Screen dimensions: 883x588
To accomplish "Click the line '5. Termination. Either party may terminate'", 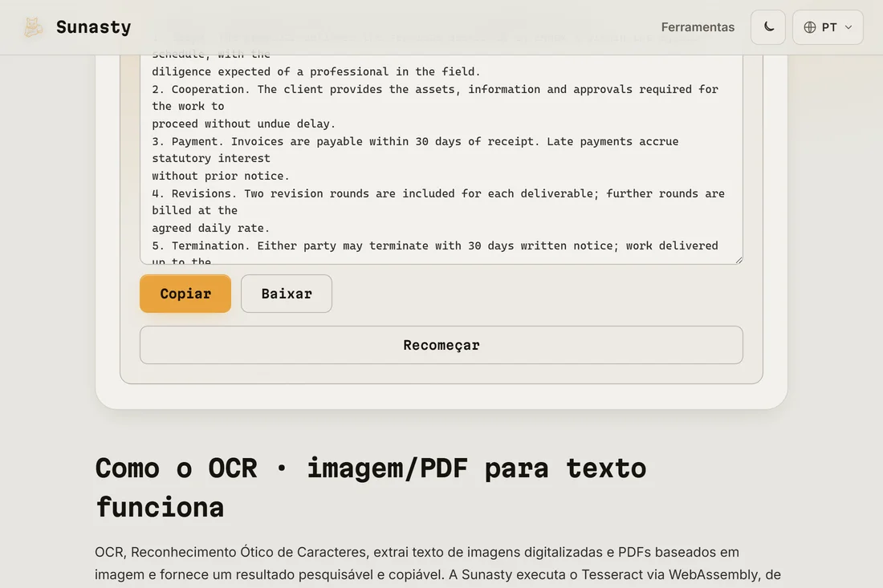I will coord(435,246).
